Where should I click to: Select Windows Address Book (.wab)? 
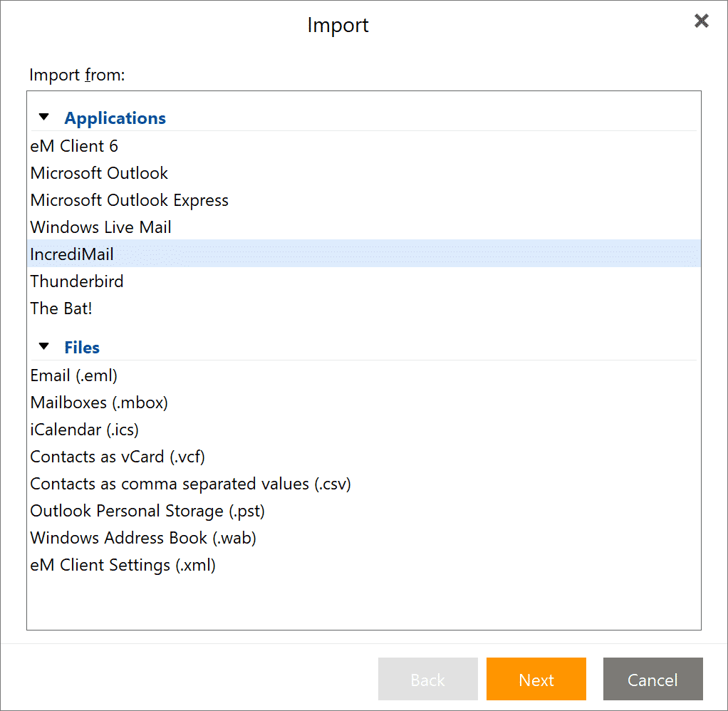point(364,538)
